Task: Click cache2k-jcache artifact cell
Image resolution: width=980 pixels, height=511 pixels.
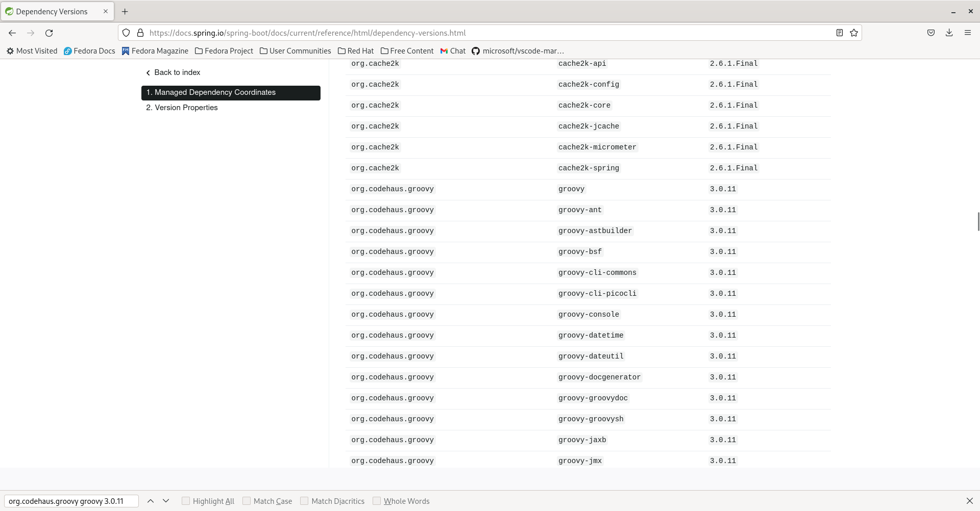Action: tap(589, 126)
